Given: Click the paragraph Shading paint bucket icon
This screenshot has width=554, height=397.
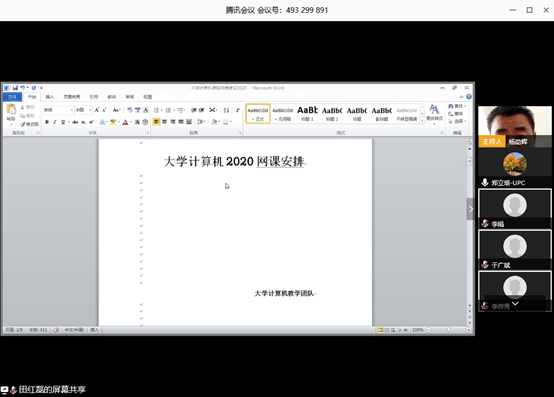Looking at the screenshot, I should click(214, 122).
